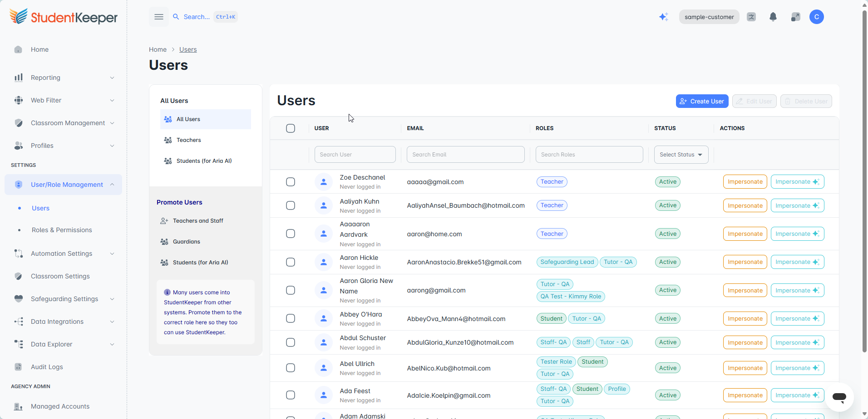Click the search magnifier icon

coord(176,17)
